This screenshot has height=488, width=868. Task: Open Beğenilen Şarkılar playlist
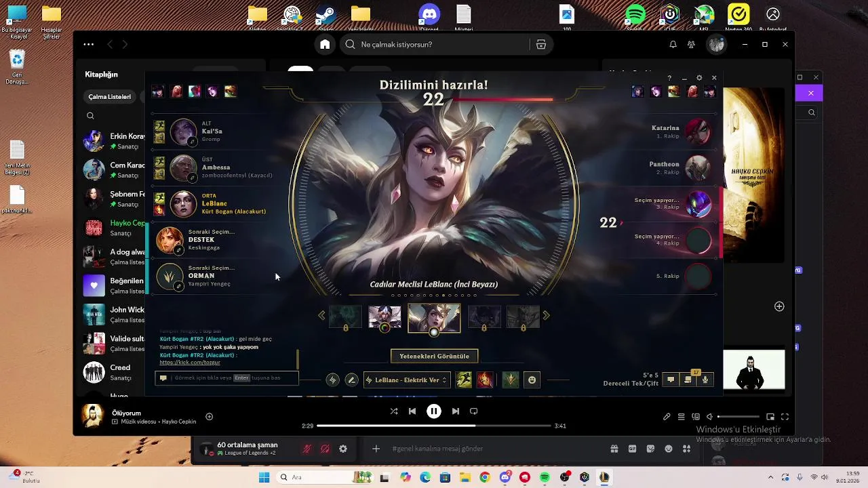point(114,285)
